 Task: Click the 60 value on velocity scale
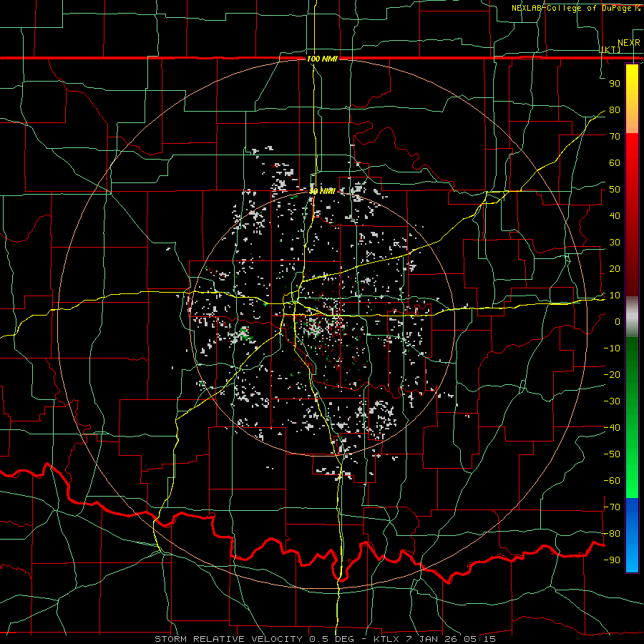click(615, 163)
